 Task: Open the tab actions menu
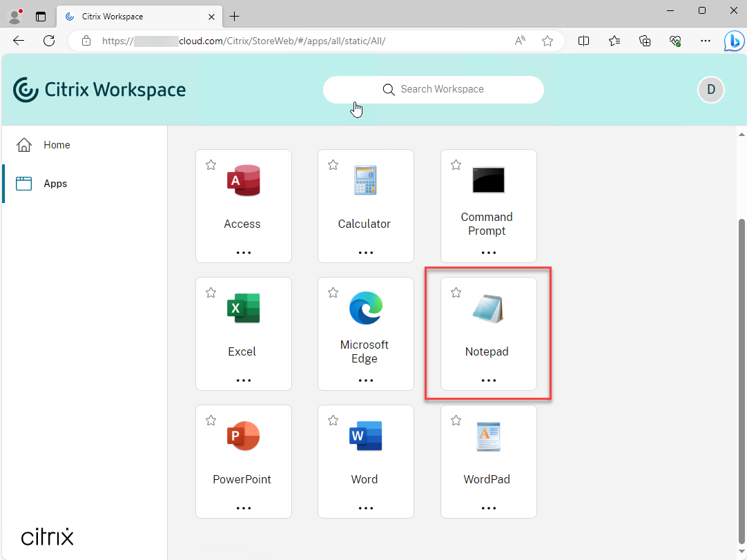pos(41,17)
